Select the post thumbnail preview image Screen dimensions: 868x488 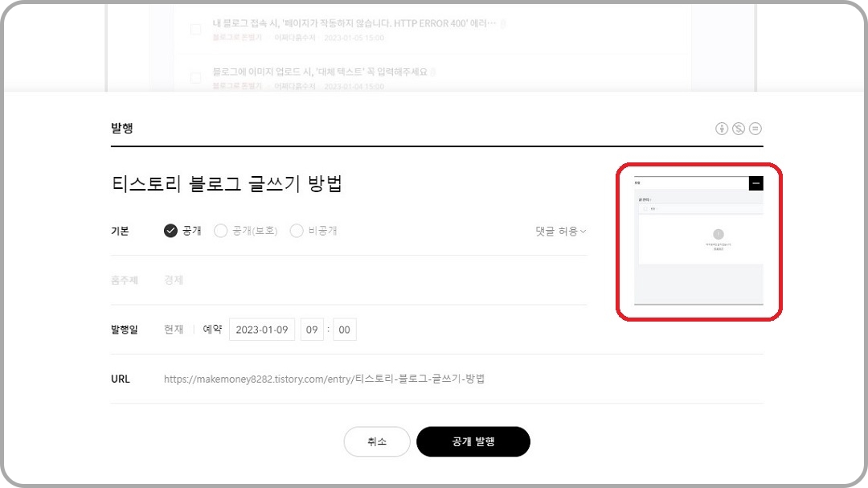pyautogui.click(x=698, y=240)
